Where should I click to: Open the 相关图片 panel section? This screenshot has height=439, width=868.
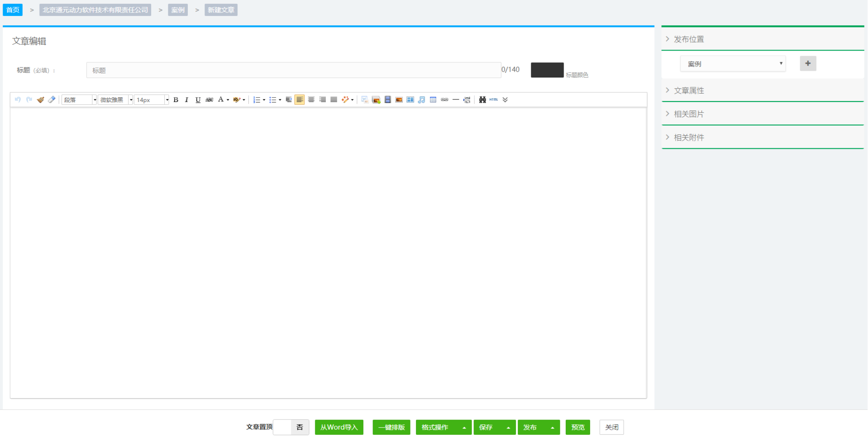689,114
